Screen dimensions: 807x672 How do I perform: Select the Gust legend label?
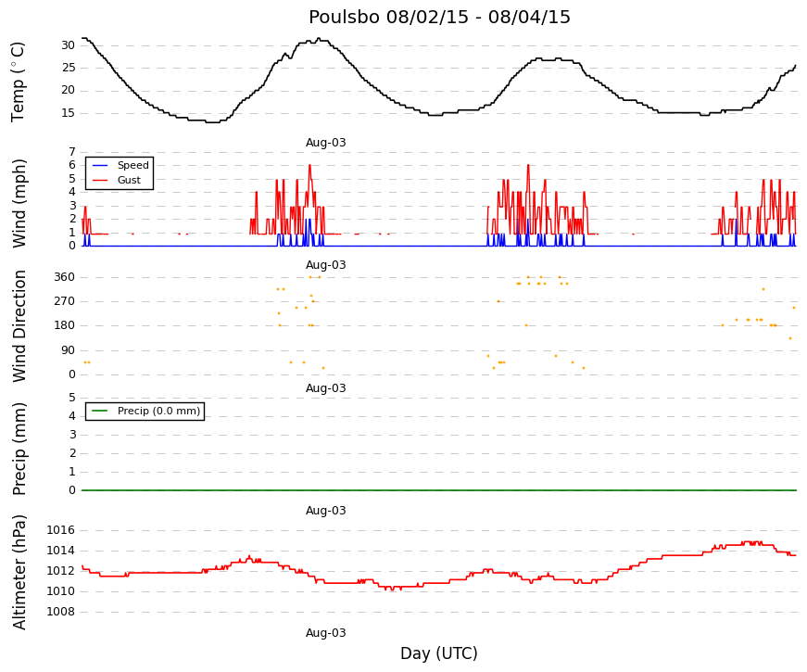click(x=129, y=180)
